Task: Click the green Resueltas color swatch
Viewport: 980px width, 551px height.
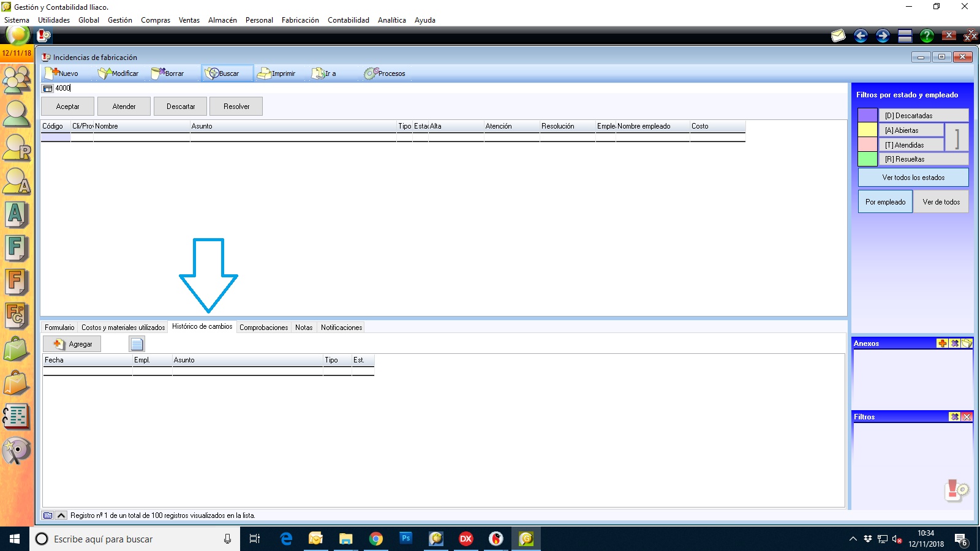Action: pyautogui.click(x=867, y=159)
